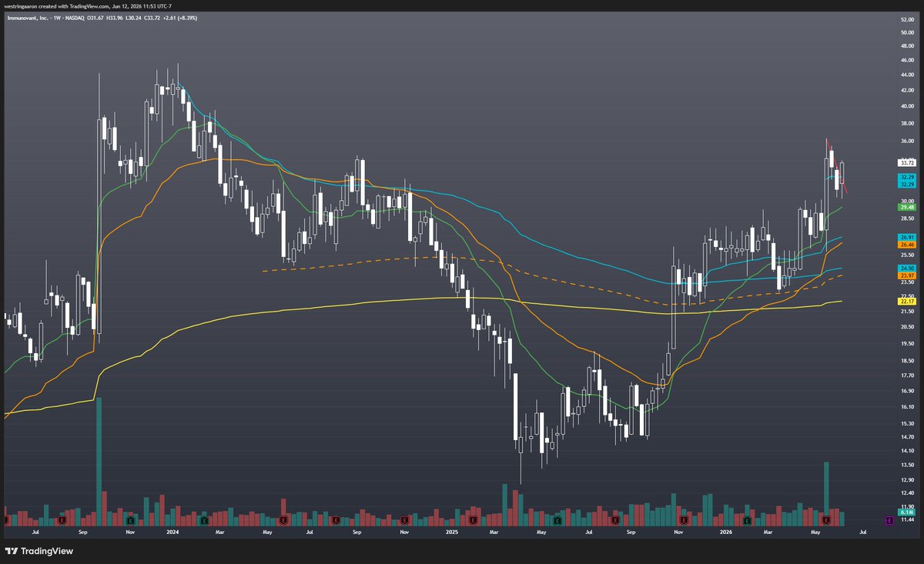This screenshot has height=564, width=924.
Task: Click the earnings marker between 2026 and Mar
Action: (747, 521)
